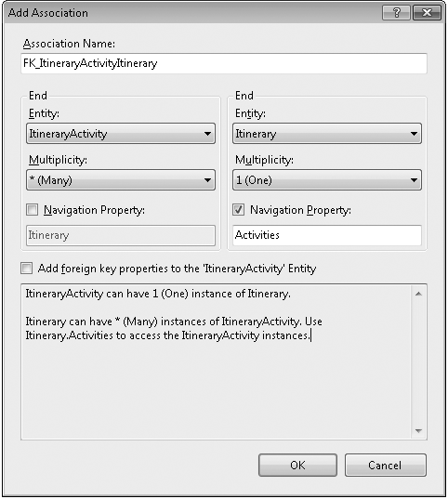This screenshot has width=448, height=499.
Task: Uncheck right end Navigation Property checkbox
Action: (x=239, y=210)
